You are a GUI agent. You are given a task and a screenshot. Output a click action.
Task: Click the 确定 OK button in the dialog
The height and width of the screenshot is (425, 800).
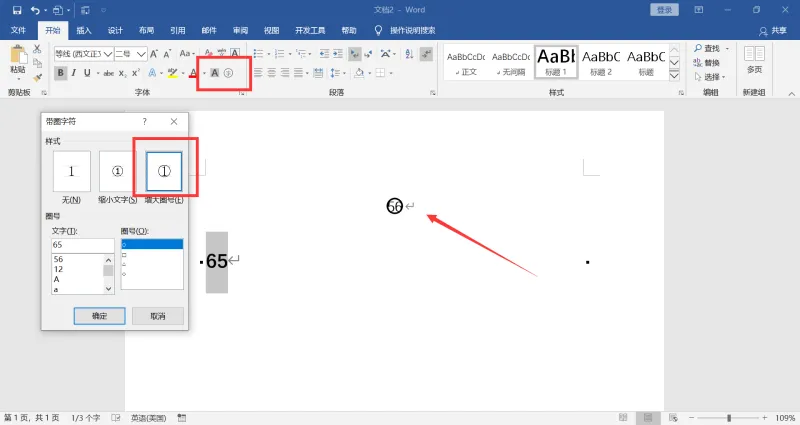[x=99, y=316]
